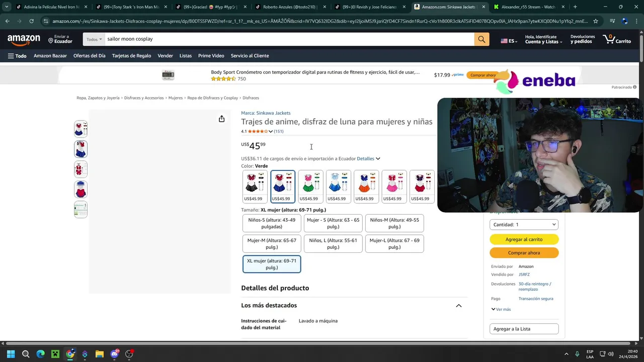Select the first product thumbnail image
Viewport: 644px width, 362px height.
(x=80, y=129)
